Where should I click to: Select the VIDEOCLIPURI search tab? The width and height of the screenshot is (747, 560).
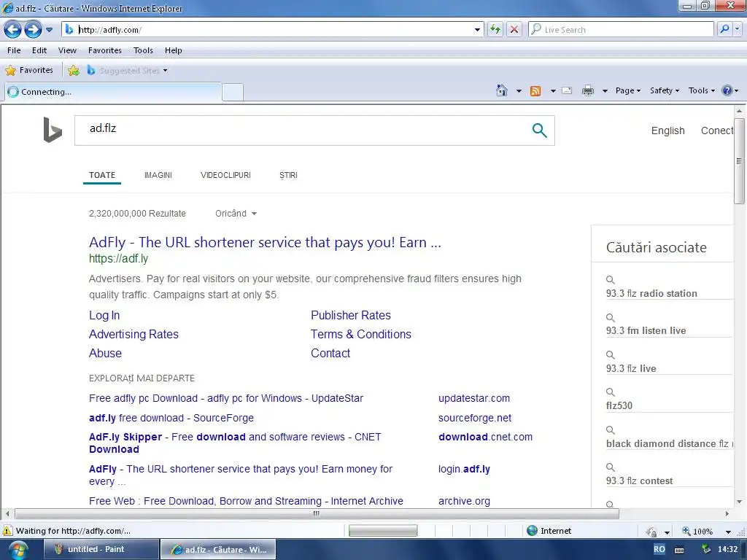point(226,175)
